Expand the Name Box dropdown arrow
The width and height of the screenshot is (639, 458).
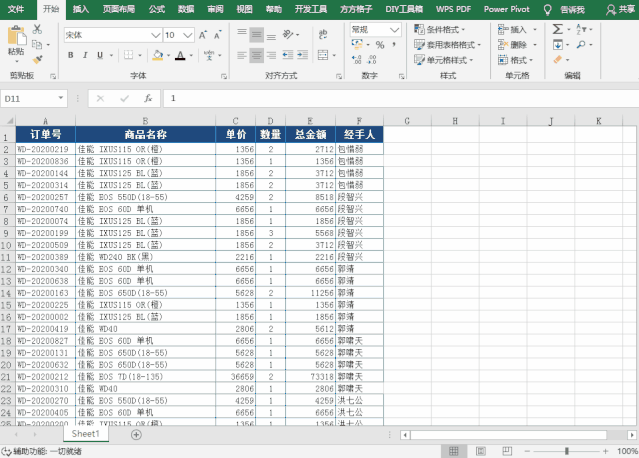(x=61, y=98)
